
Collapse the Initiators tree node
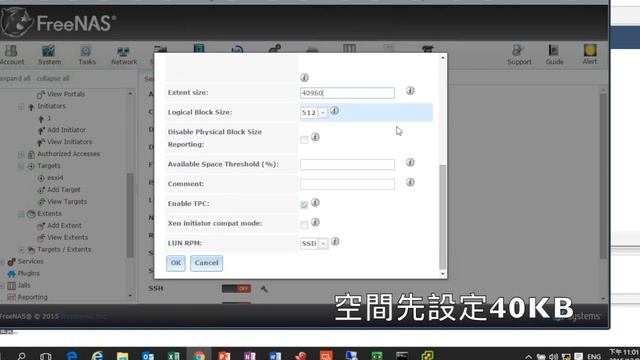[x=21, y=107]
